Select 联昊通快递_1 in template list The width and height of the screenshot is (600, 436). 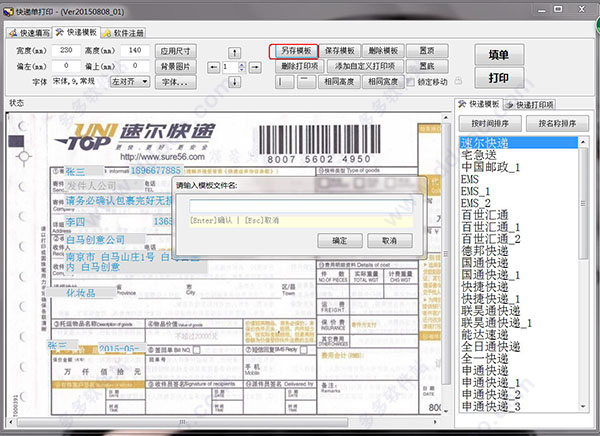(x=518, y=323)
